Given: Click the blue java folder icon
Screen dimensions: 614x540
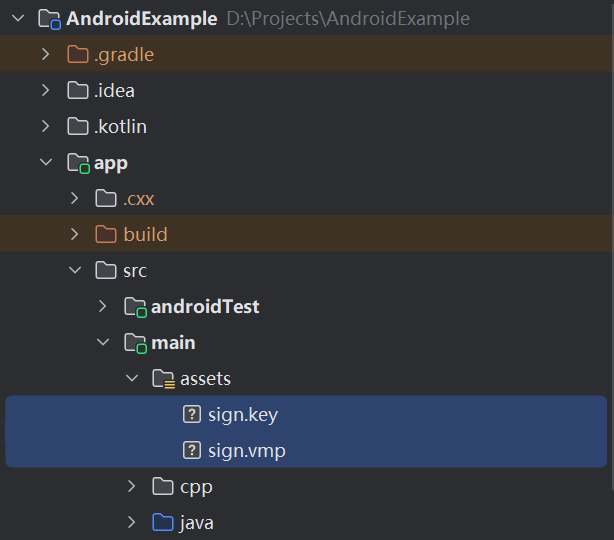Looking at the screenshot, I should (x=163, y=523).
